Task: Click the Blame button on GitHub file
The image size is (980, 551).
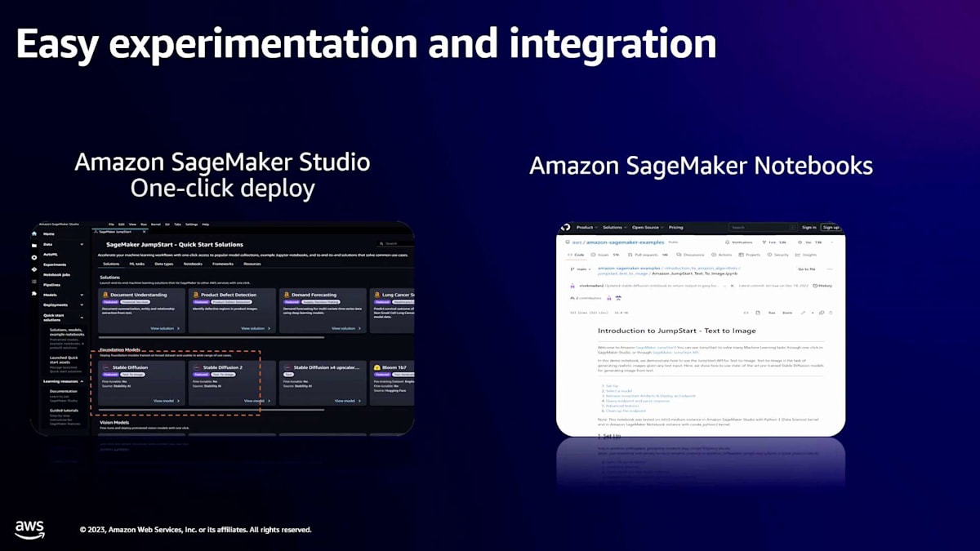Action: pyautogui.click(x=787, y=313)
